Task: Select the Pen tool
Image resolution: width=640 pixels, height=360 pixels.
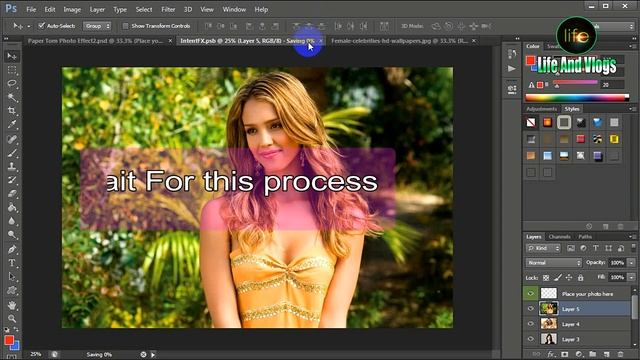Action: coord(12,249)
